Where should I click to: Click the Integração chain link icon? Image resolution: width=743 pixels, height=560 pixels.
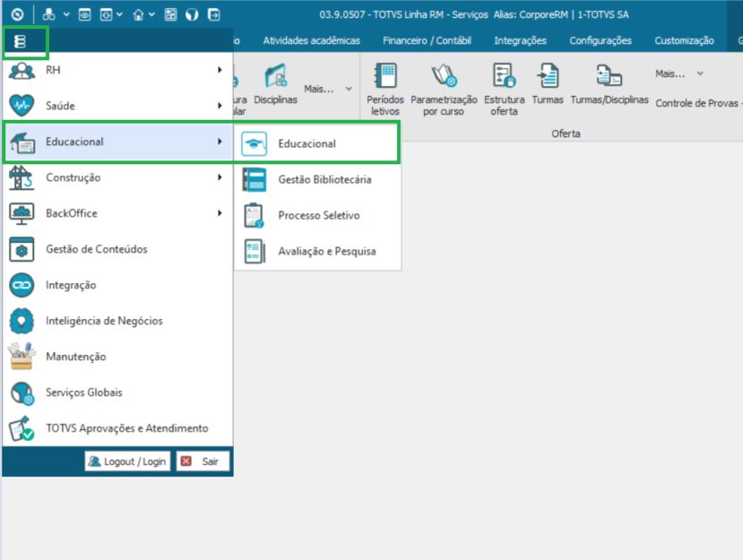(x=22, y=285)
